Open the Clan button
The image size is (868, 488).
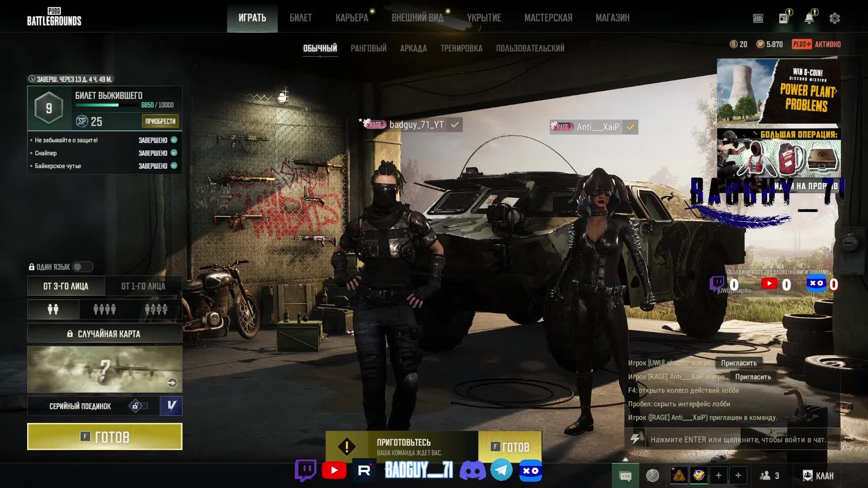[818, 475]
